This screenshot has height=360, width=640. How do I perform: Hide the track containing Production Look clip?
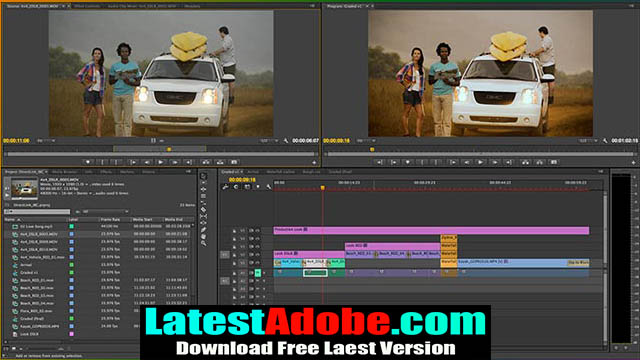click(258, 231)
